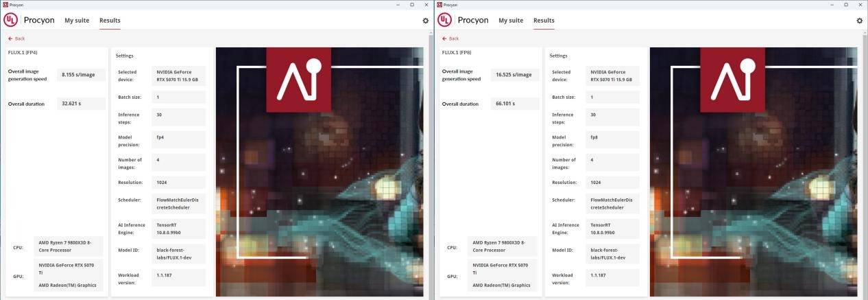Click Model ID value in FP8 window
Image resolution: width=868 pixels, height=300 pixels.
pos(613,253)
